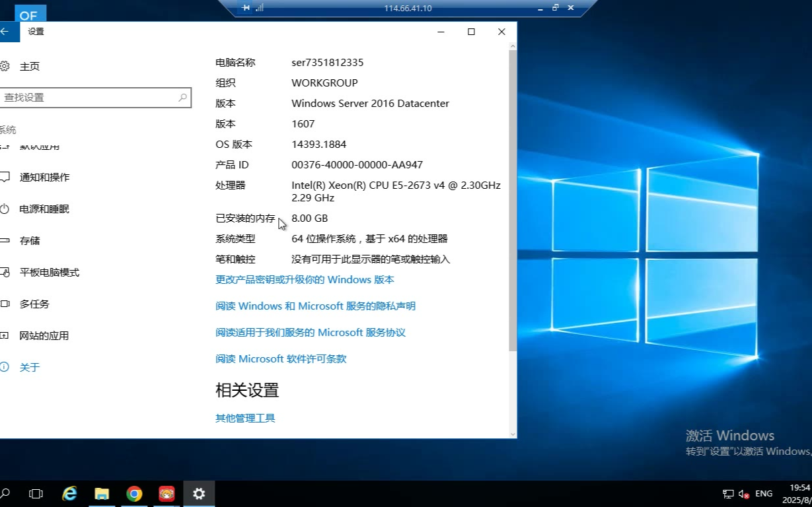
Task: Open the red cartoon-face app on the taskbar
Action: (x=166, y=493)
